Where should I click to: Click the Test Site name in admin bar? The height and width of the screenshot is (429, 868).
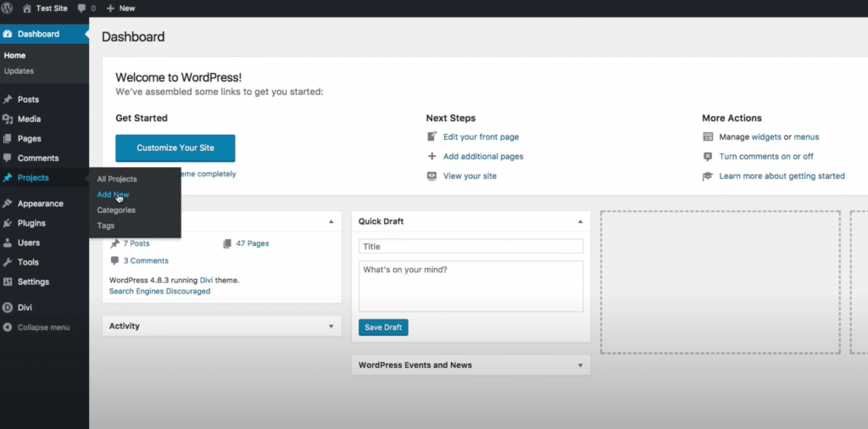(52, 8)
